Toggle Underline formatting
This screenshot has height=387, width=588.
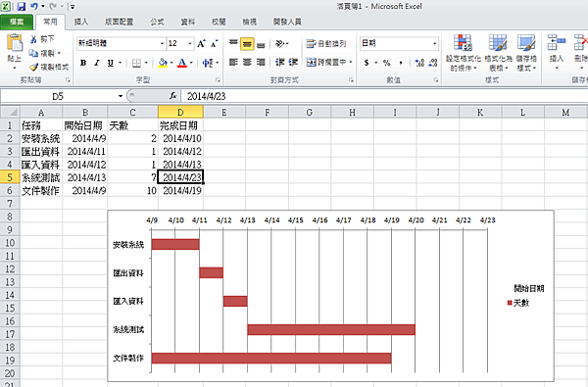(110, 63)
